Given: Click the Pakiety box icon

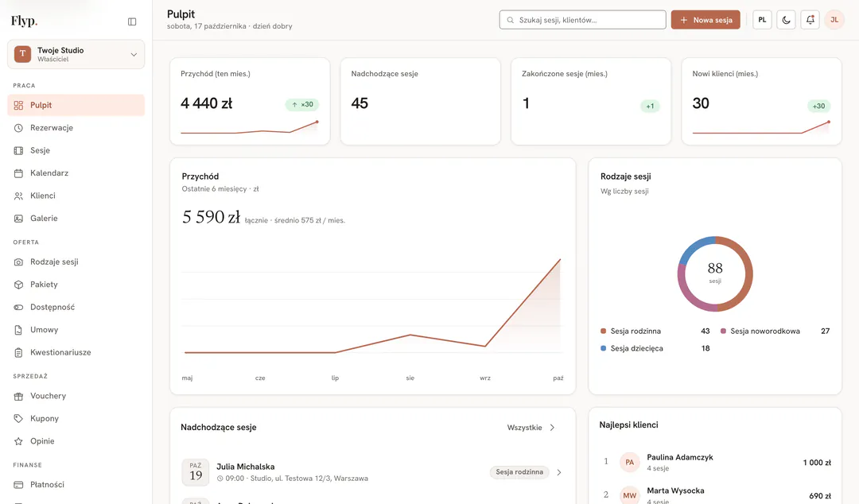Looking at the screenshot, I should pyautogui.click(x=18, y=285).
